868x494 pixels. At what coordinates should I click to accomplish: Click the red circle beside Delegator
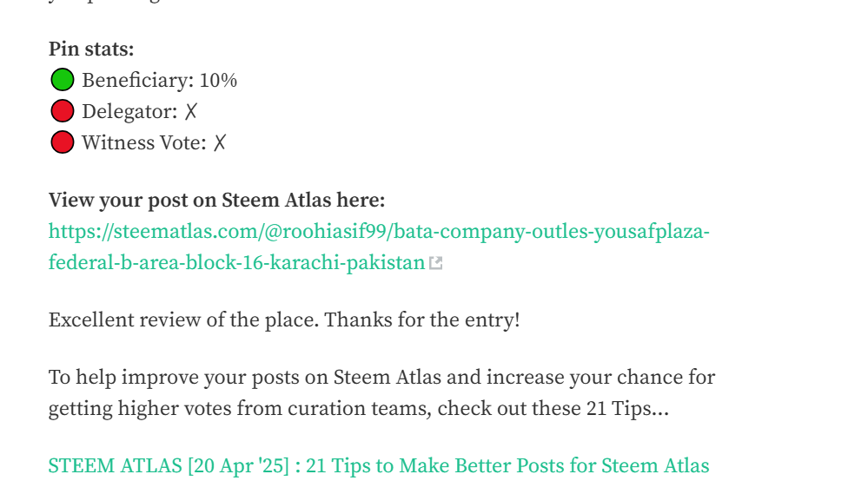tap(62, 111)
